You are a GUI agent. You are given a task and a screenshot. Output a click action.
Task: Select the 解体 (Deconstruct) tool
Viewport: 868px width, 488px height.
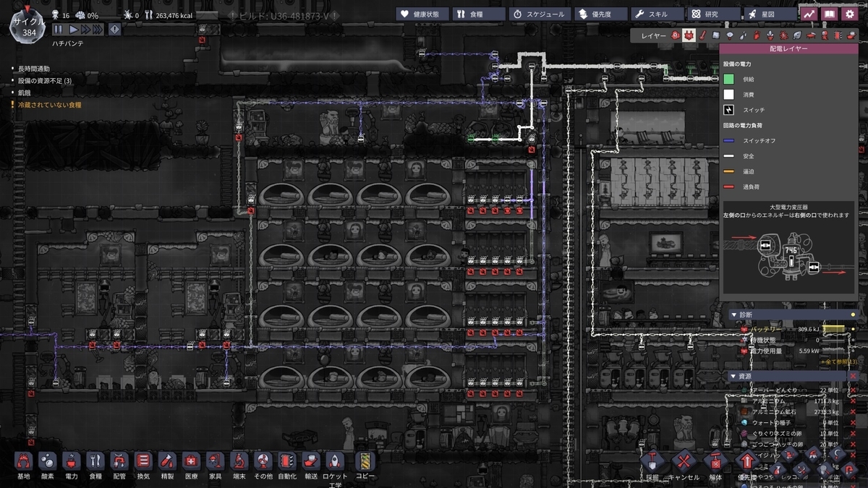pos(716,461)
